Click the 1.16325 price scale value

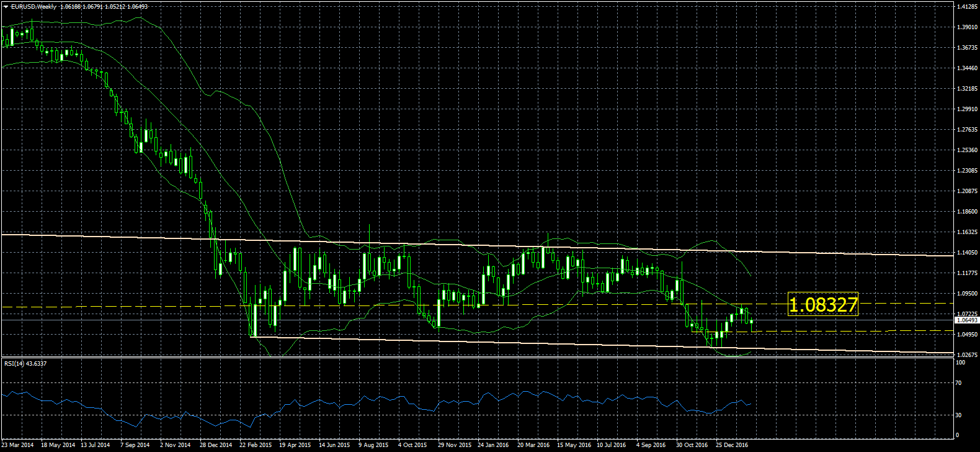point(967,232)
